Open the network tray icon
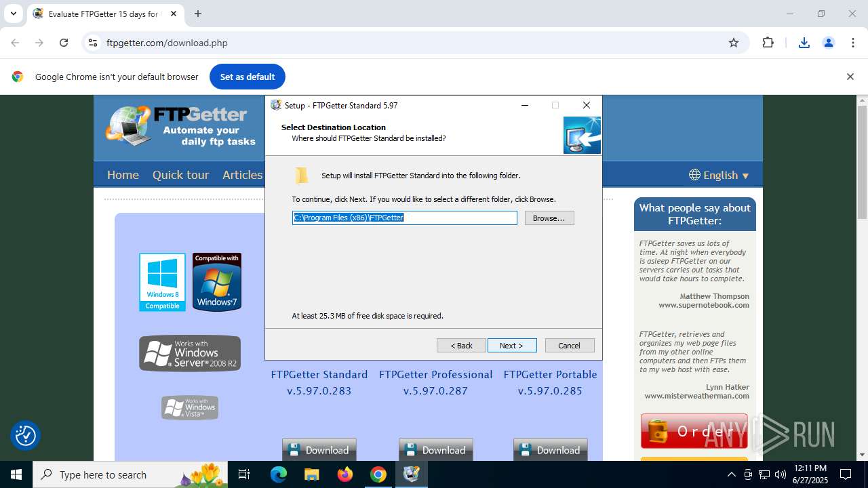Image resolution: width=868 pixels, height=488 pixels. (x=764, y=474)
